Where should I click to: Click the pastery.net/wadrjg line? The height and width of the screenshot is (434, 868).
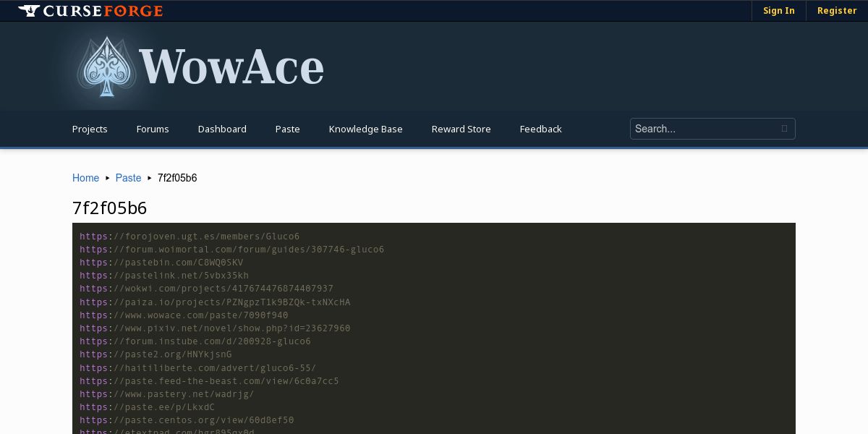(167, 394)
